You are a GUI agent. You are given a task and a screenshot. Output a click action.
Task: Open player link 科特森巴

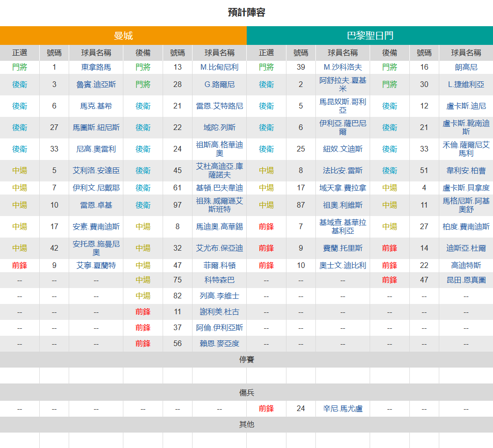click(220, 280)
